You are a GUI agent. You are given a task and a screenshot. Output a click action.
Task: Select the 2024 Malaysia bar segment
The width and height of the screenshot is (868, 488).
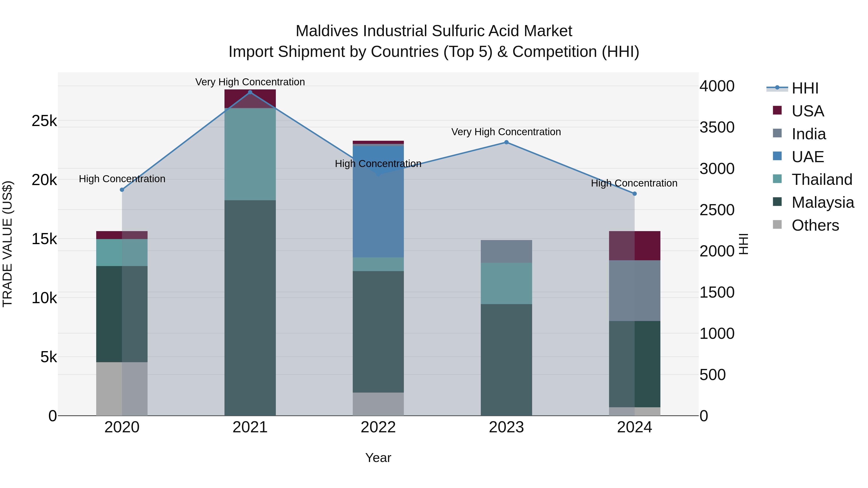[635, 364]
